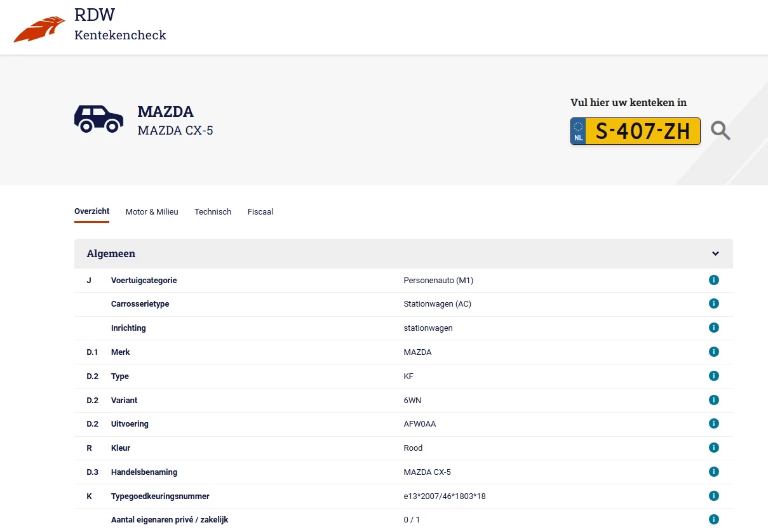The height and width of the screenshot is (532, 768).
Task: Show info for Carrosserietype row
Action: [x=713, y=304]
